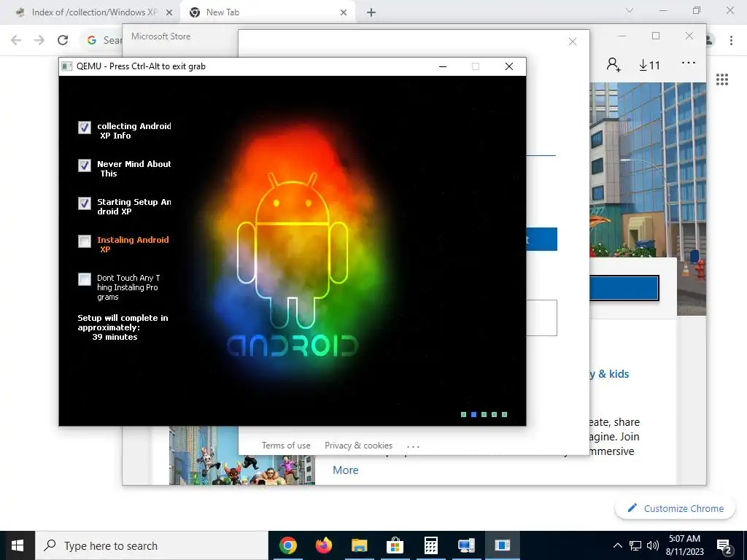Close the sign-in dialog in Microsoft Store
The image size is (747, 560).
(573, 42)
